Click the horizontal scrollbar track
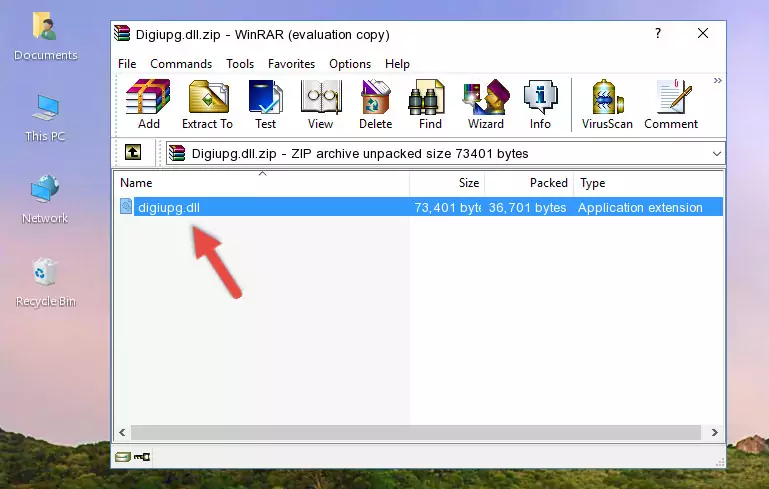The width and height of the screenshot is (769, 489). 416,432
